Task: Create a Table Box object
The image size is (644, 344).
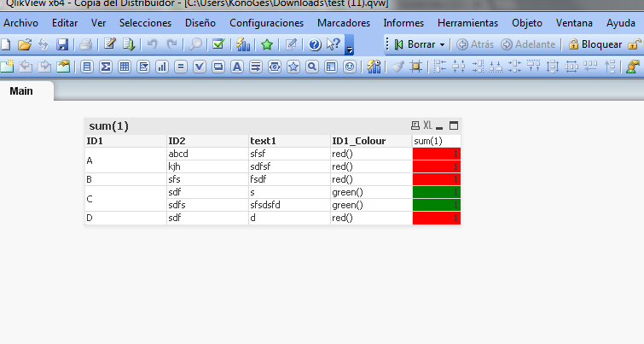Action: click(125, 67)
